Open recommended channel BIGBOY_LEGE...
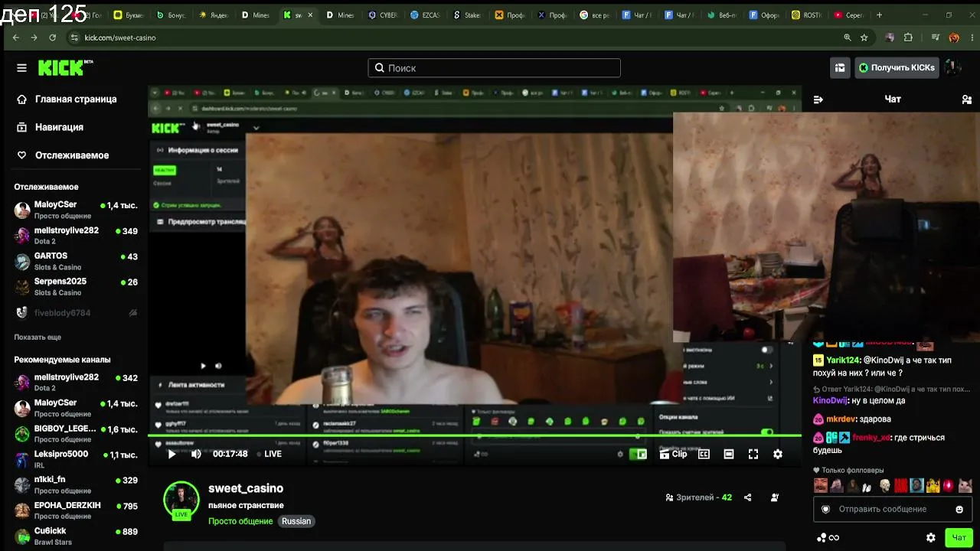The width and height of the screenshot is (980, 551). [76, 433]
